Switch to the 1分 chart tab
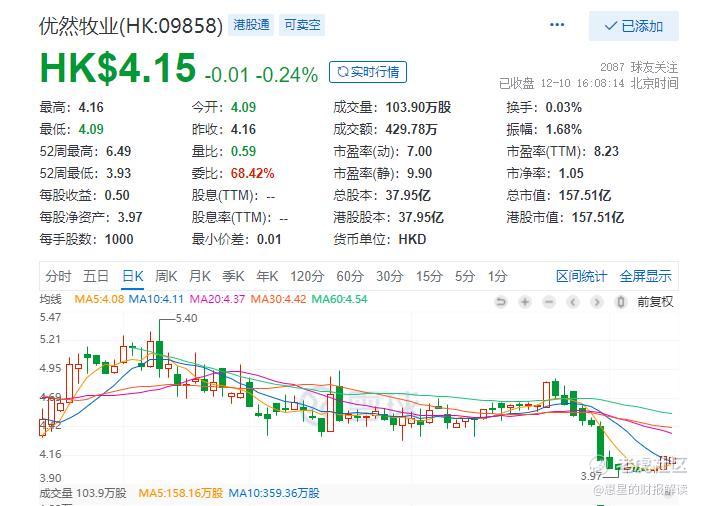Image resolution: width=701 pixels, height=506 pixels. coord(498,276)
